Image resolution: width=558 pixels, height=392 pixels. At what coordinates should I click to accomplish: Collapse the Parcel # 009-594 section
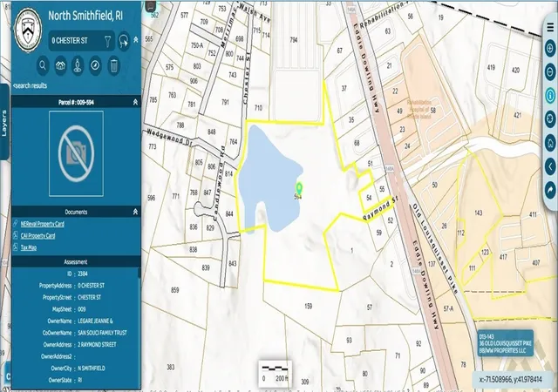tap(135, 102)
